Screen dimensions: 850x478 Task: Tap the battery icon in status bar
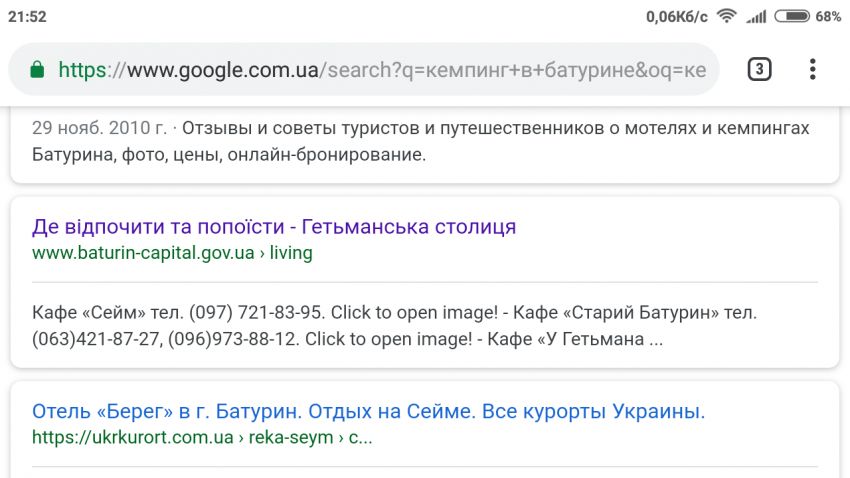tap(792, 16)
